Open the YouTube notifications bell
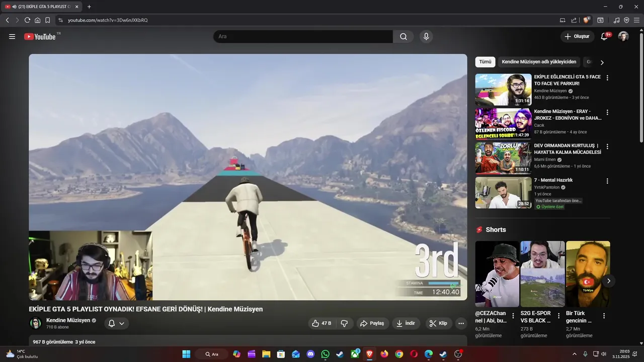The image size is (644, 362). [x=604, y=37]
